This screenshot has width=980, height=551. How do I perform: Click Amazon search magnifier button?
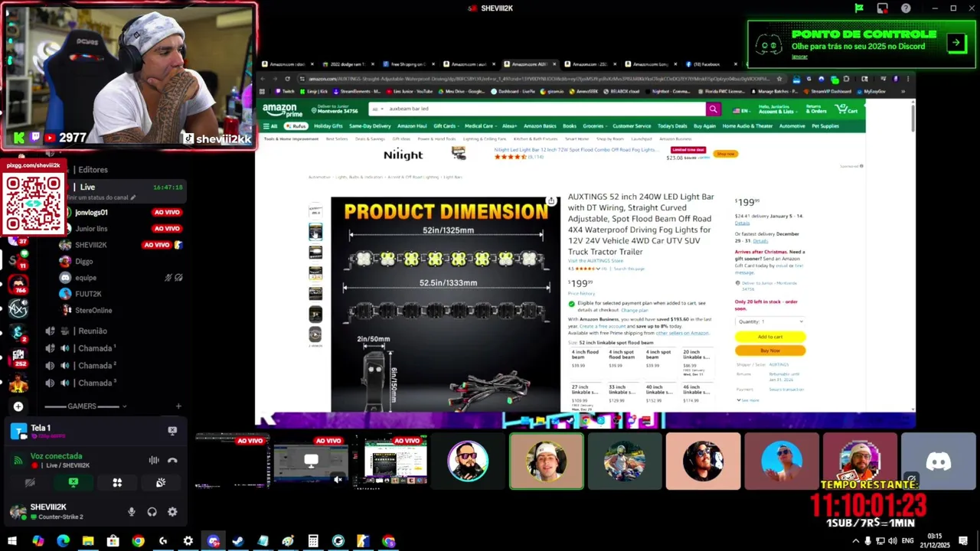[x=713, y=109]
